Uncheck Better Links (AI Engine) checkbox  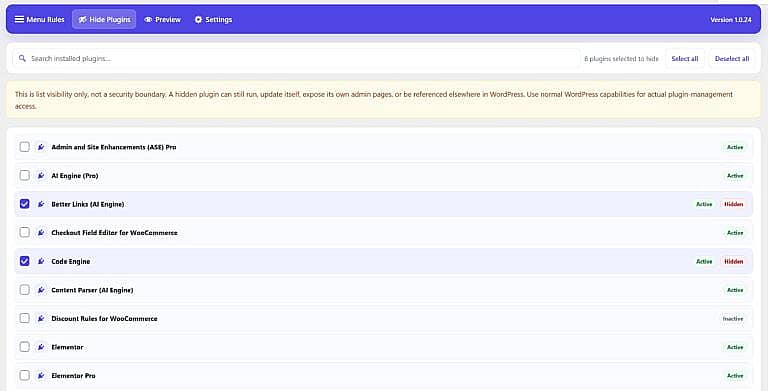pos(24,204)
